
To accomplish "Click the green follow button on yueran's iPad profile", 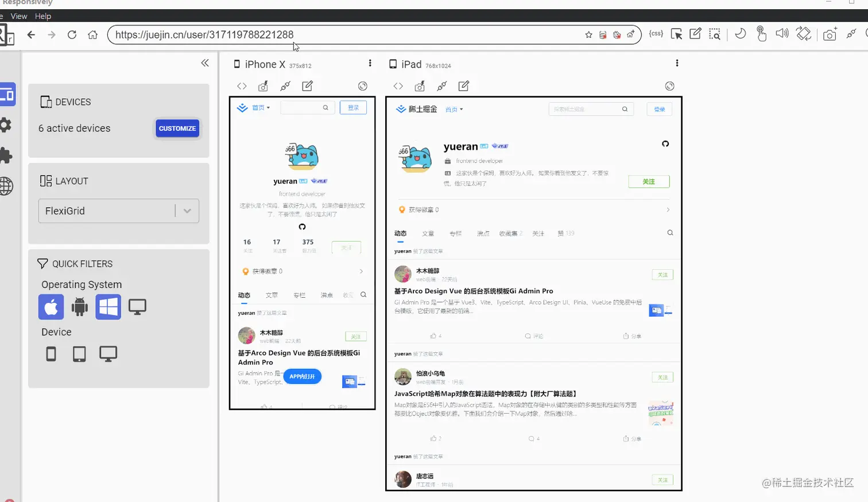I will tap(649, 181).
